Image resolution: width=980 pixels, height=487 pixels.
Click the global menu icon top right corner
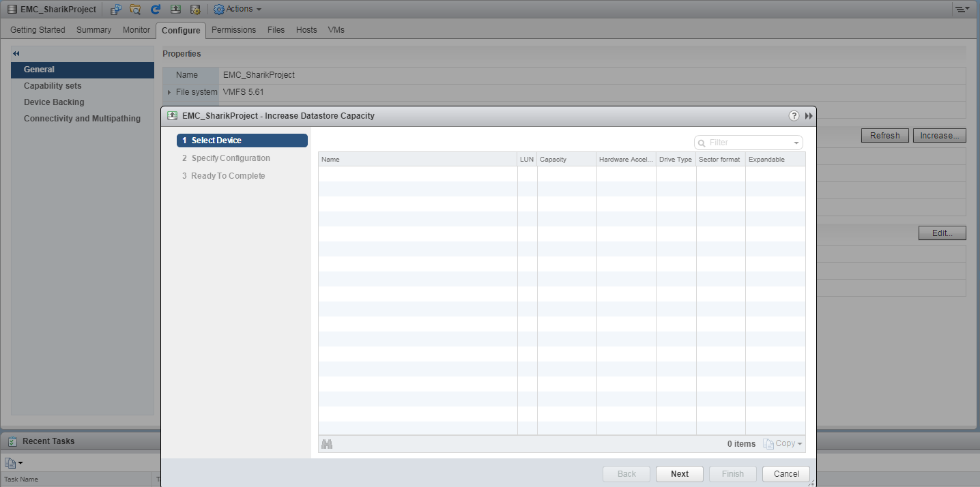(x=962, y=9)
